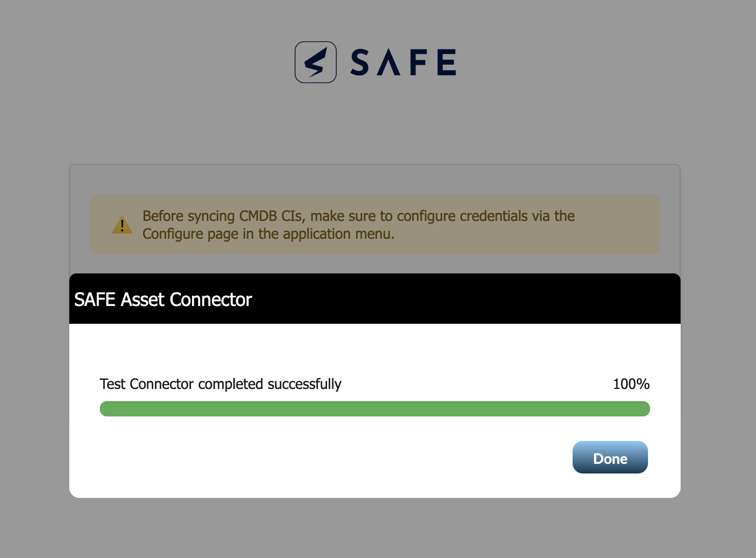
Task: Click the green completed progress bar
Action: [x=374, y=409]
